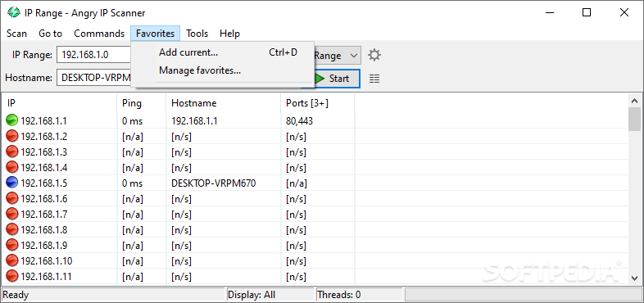
Task: Click the Angry IP Scanner title bar icon
Action: 14,13
